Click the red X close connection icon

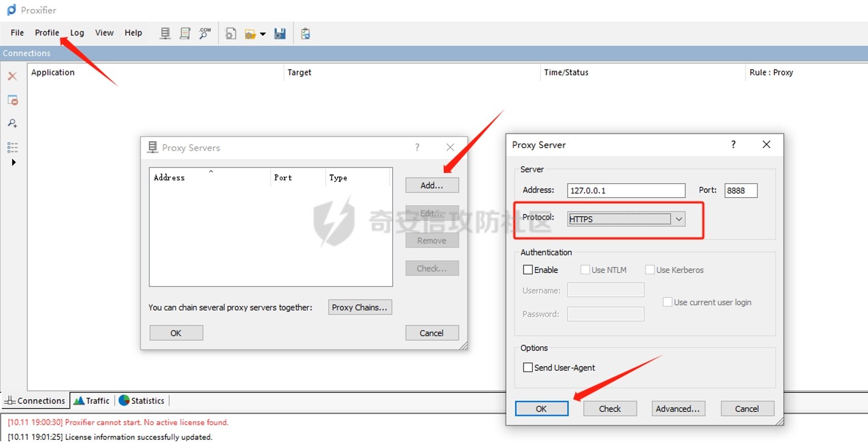pos(12,76)
